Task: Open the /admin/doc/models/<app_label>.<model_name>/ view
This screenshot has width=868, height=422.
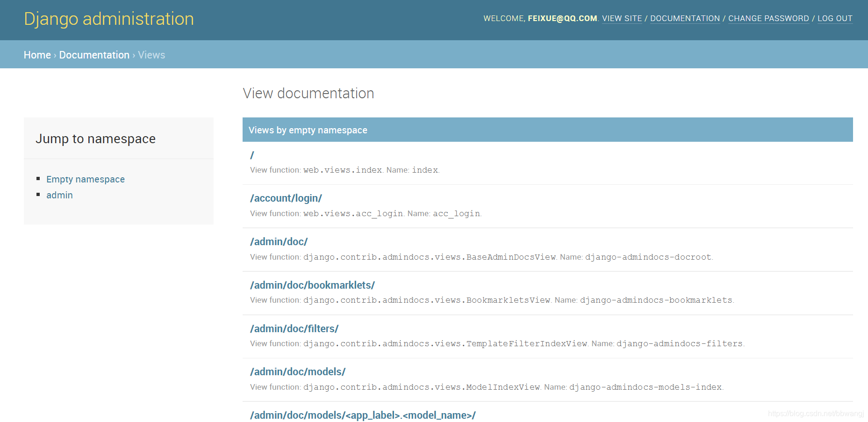Action: [362, 415]
